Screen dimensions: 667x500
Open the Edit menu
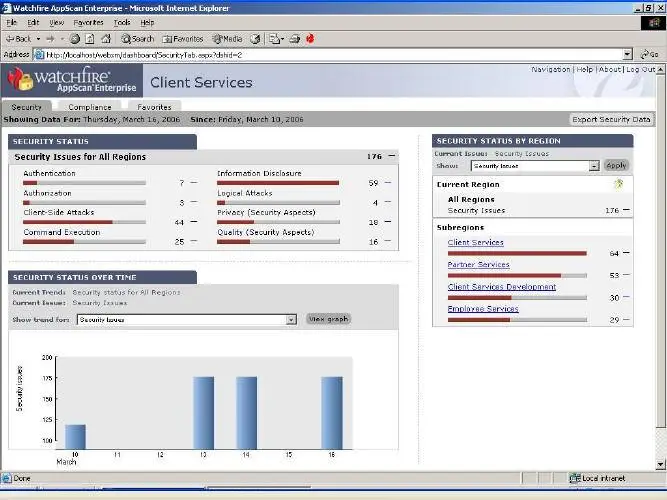point(33,23)
